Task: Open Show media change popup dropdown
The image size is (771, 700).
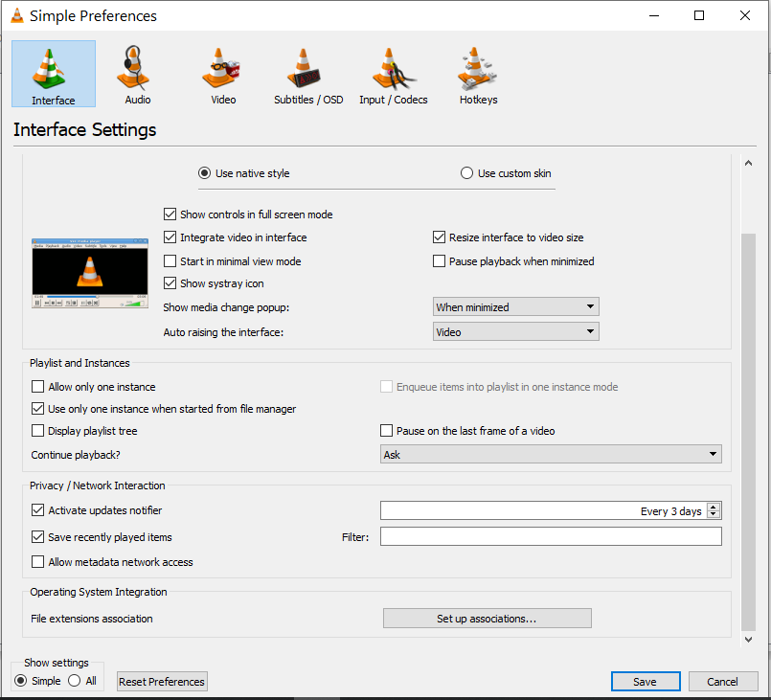Action: pos(516,306)
